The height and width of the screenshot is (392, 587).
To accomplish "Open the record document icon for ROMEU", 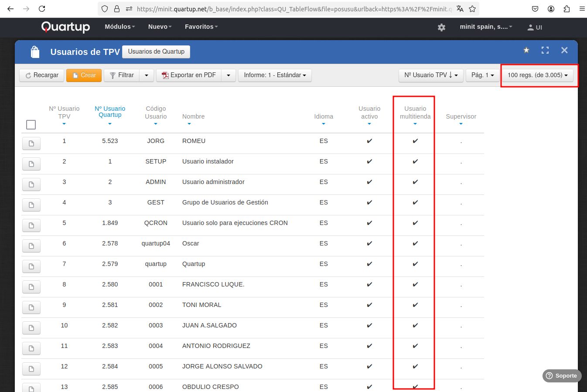I will 31,143.
